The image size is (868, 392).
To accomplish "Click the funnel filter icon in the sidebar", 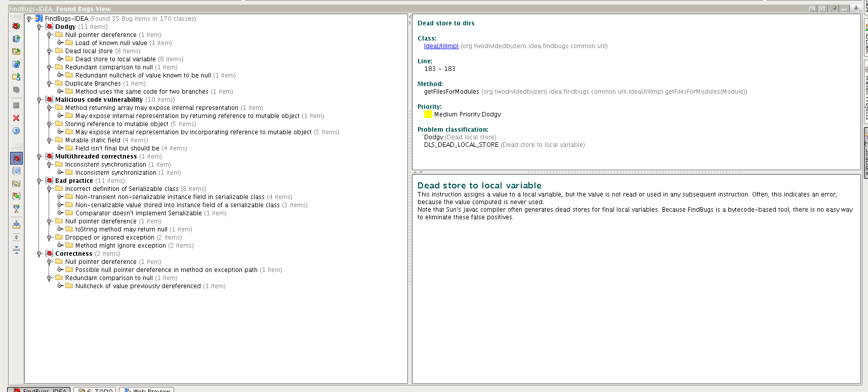I will (16, 209).
